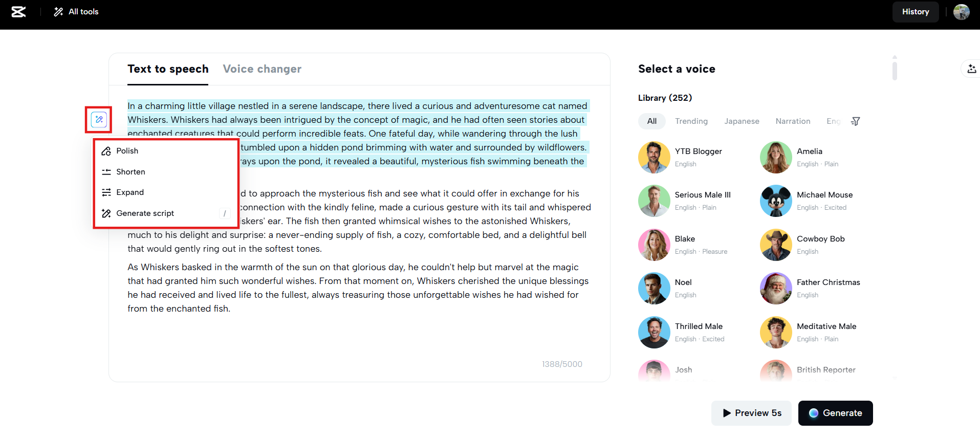Viewport: 980px width, 438px height.
Task: Choose Cowboy Bob voice avatar
Action: click(776, 245)
